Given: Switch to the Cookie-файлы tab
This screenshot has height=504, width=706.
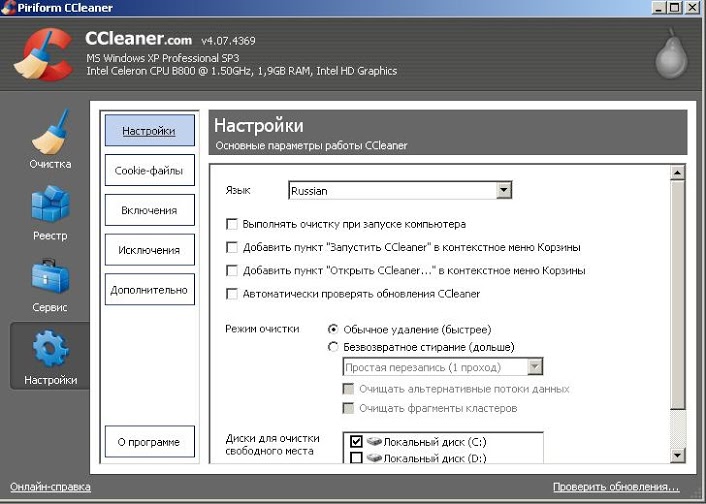Looking at the screenshot, I should tap(149, 170).
